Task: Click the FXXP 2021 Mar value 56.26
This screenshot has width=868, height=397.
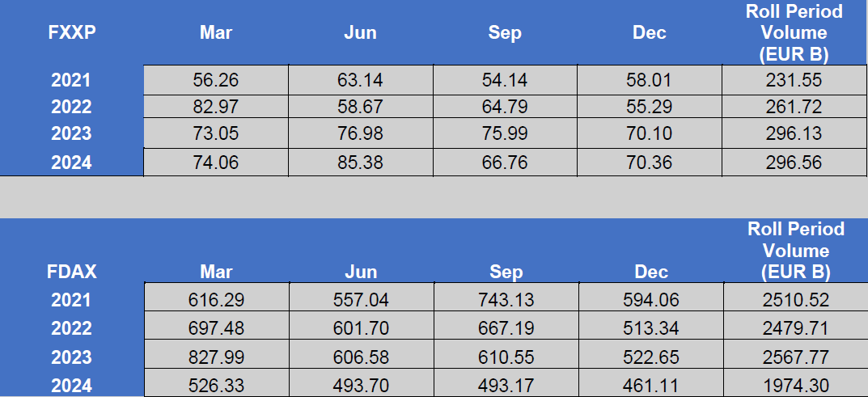Action: [x=216, y=80]
